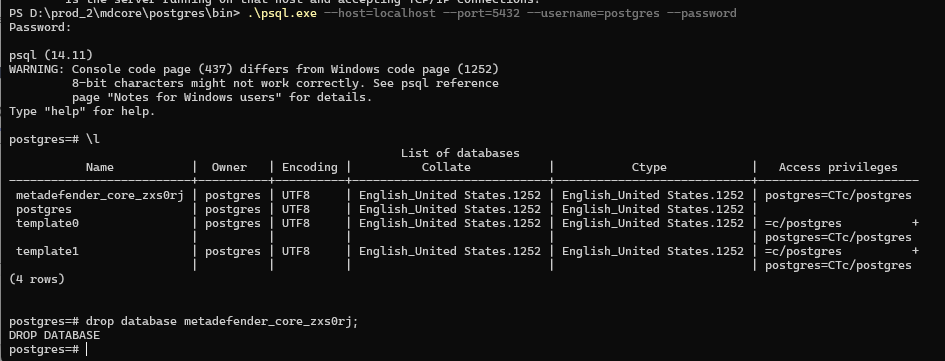Click the .\psql.exe command text
This screenshot has height=361, width=945.
point(282,13)
